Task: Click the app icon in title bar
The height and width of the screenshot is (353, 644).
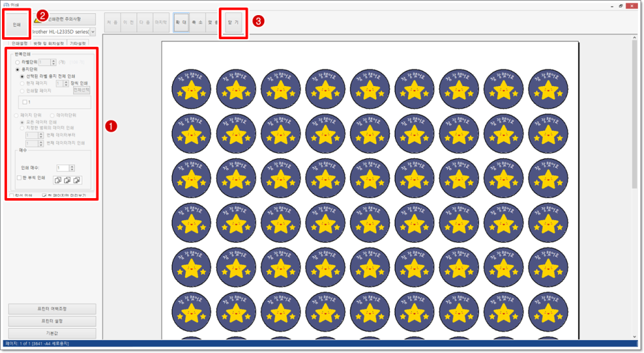Action: pyautogui.click(x=6, y=5)
